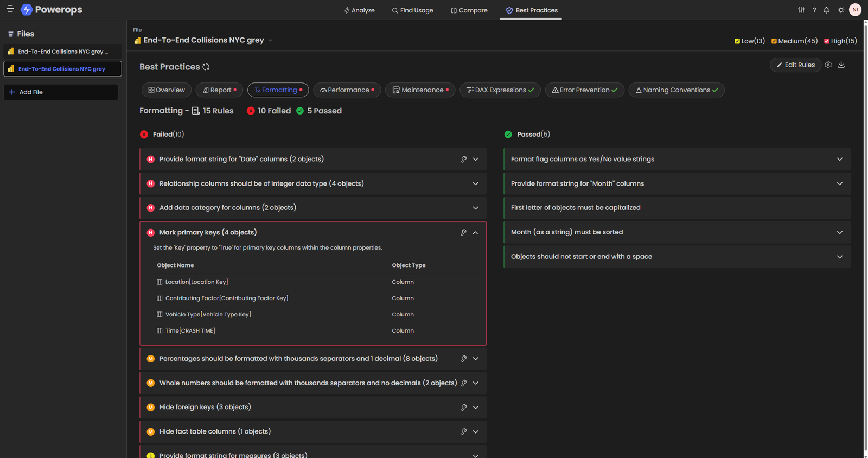Screen dimensions: 868x458
Task: Open the rules gear settings icon
Action: [828, 65]
